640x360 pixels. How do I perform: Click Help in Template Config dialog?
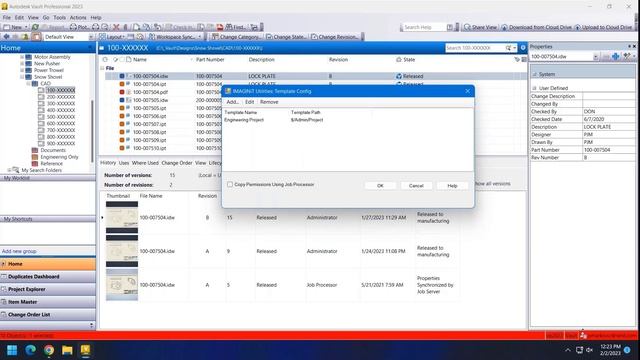(452, 185)
